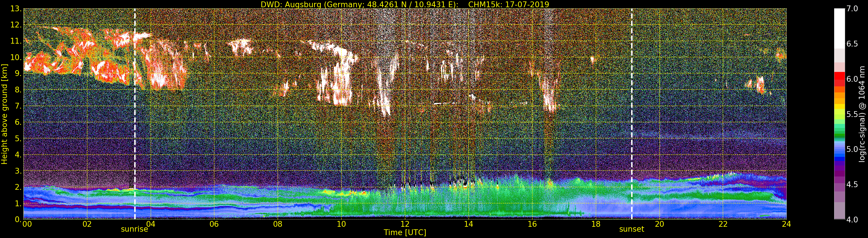Click the x-axis tick label '20'
This screenshot has height=238, width=868.
(x=659, y=224)
